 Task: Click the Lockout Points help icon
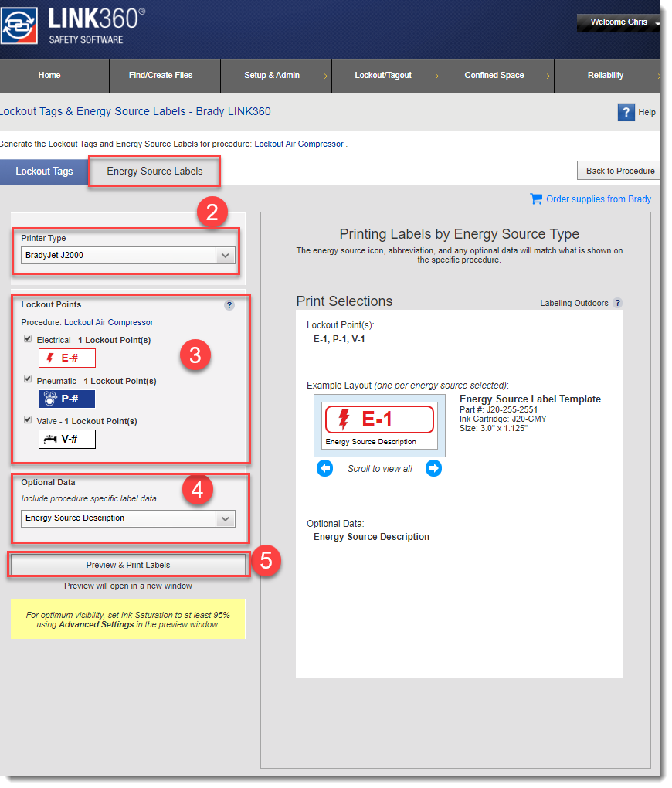click(229, 305)
